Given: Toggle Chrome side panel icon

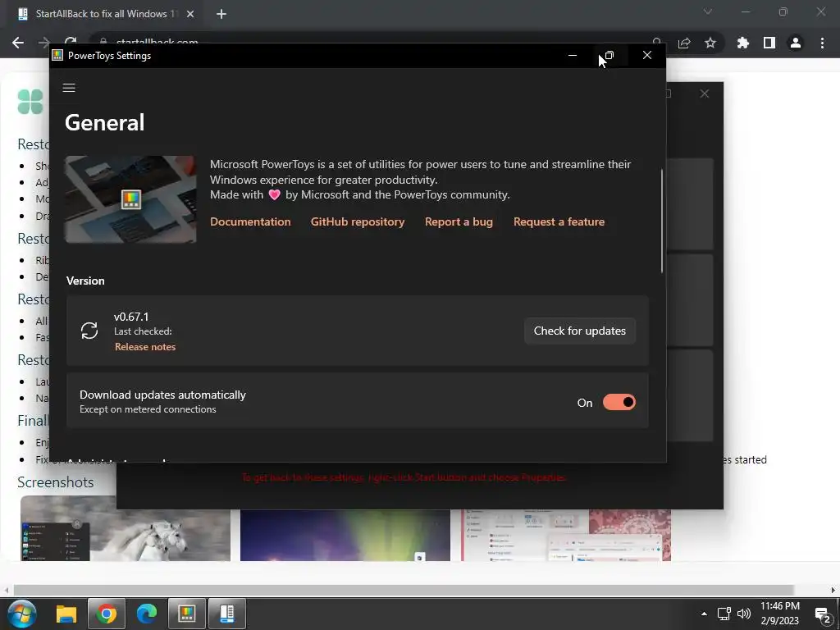Looking at the screenshot, I should pos(769,43).
